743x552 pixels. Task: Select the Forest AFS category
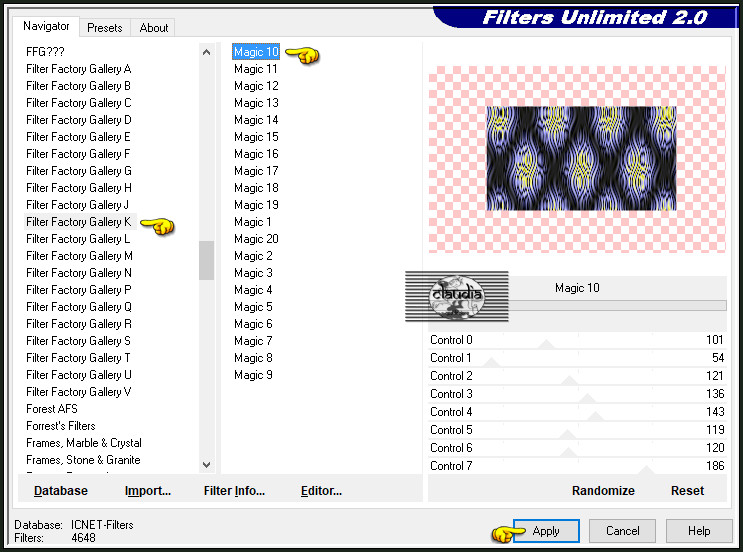(52, 409)
